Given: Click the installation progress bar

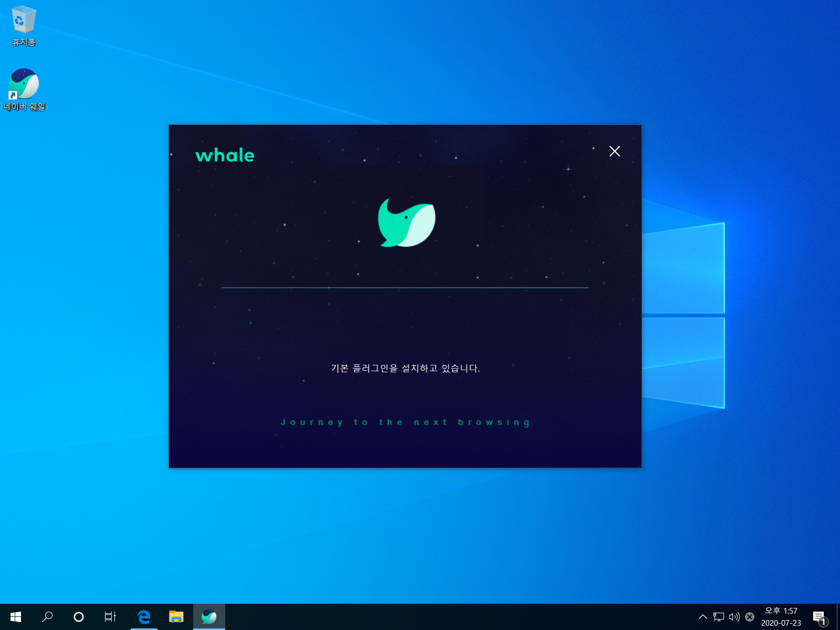Looking at the screenshot, I should click(x=405, y=288).
